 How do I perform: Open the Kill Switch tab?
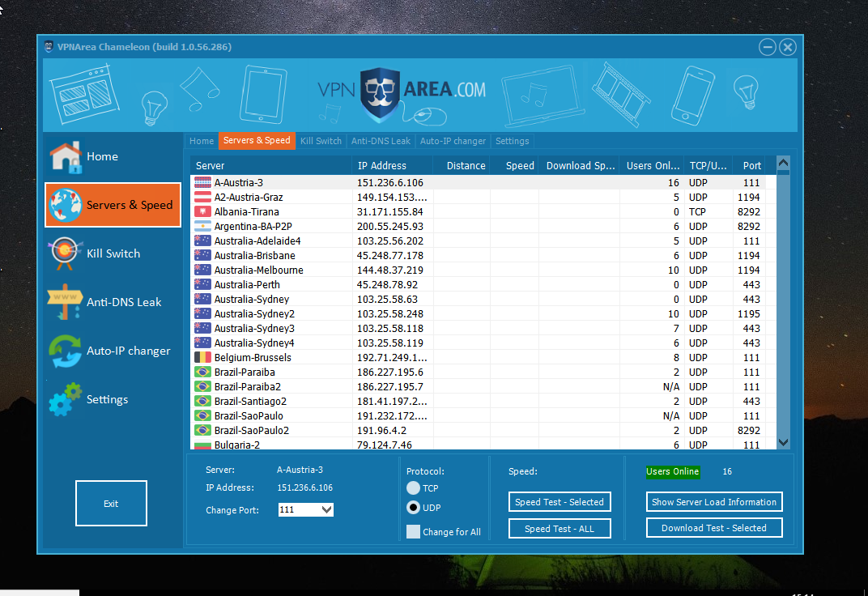[x=321, y=141]
